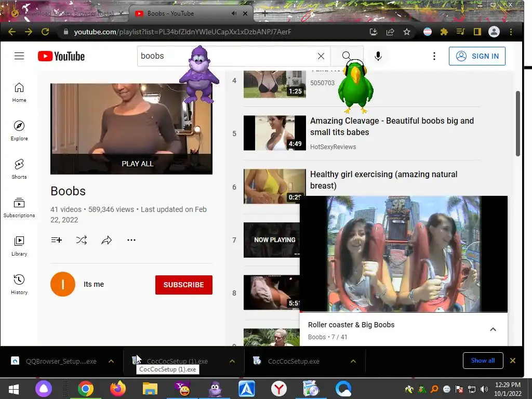
Task: Select the YouTube browser tab
Action: coord(190,14)
